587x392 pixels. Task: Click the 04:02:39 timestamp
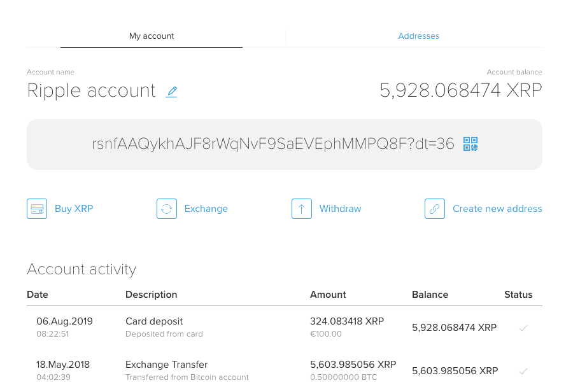(53, 377)
